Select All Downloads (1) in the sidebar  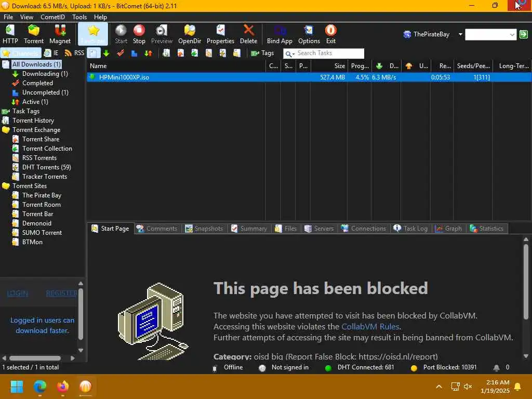tap(36, 64)
